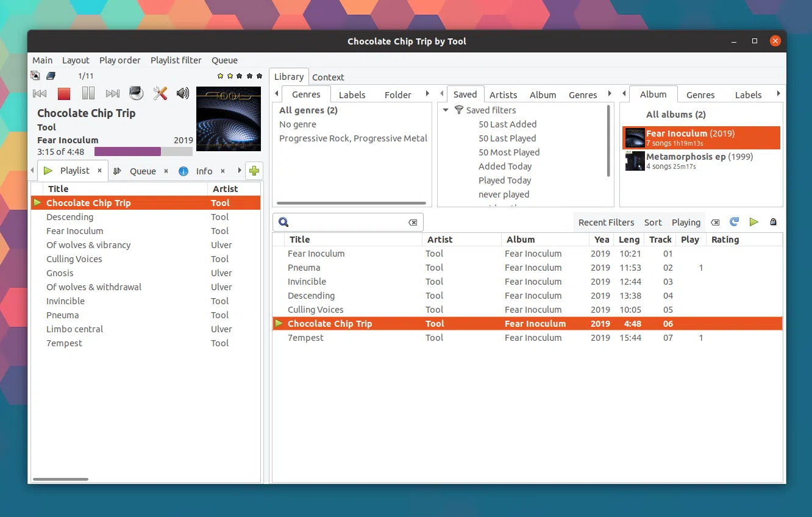Collapse the Saved filters tree
This screenshot has width=812, height=517.
[446, 110]
